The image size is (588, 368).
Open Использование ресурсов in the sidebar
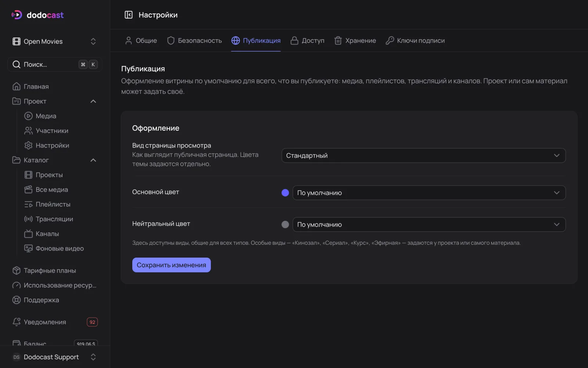pos(55,285)
